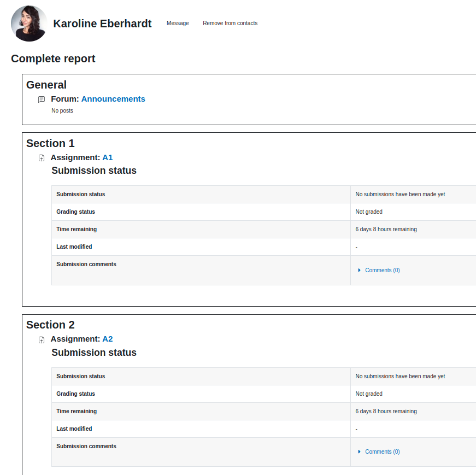Image resolution: width=476 pixels, height=475 pixels.
Task: Click Comments (0) link under assignment A2
Action: pos(382,451)
